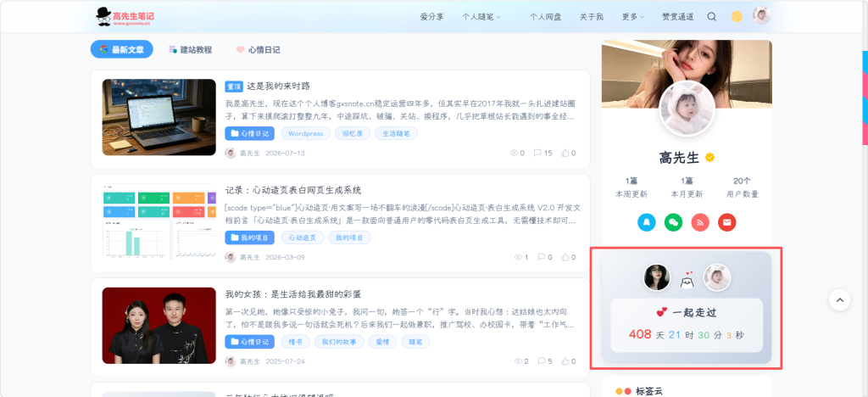Open article 我的女孩：是生活给我最甜的彩蛋
868x397 pixels.
click(x=292, y=294)
